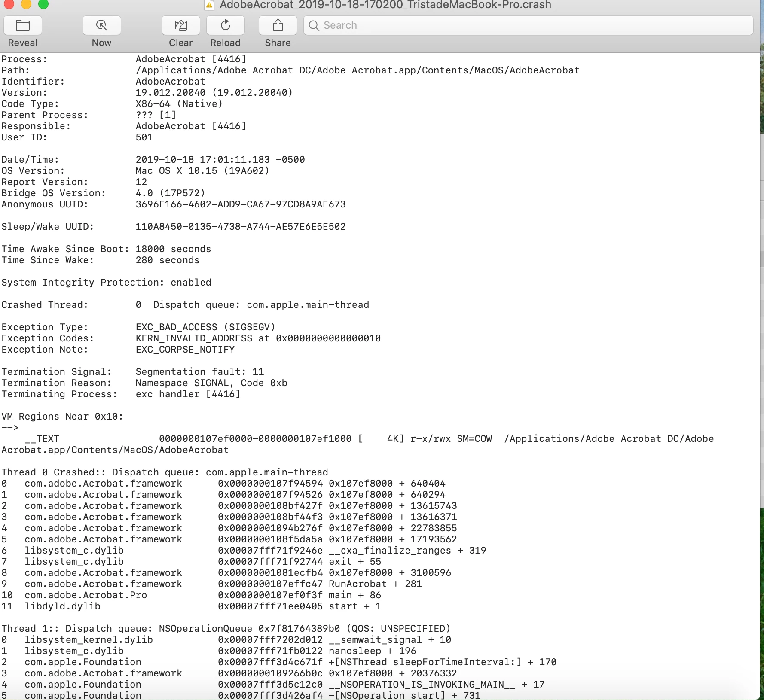The height and width of the screenshot is (700, 764).
Task: Click nanosleep + 196 frame
Action: pos(373,651)
